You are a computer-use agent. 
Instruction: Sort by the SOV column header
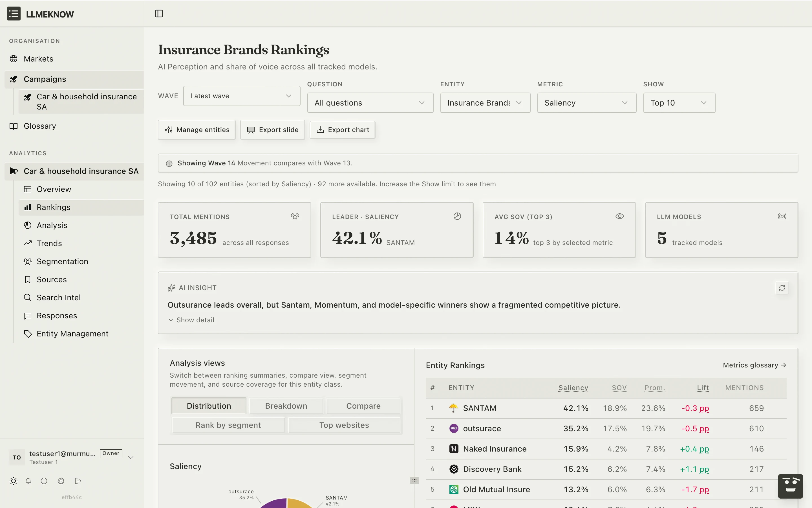pos(619,388)
